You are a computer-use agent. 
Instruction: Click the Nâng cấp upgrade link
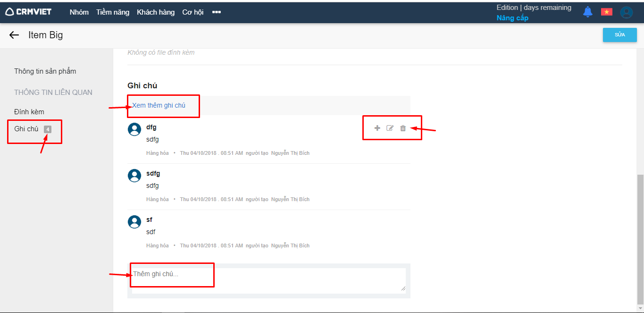tap(512, 18)
